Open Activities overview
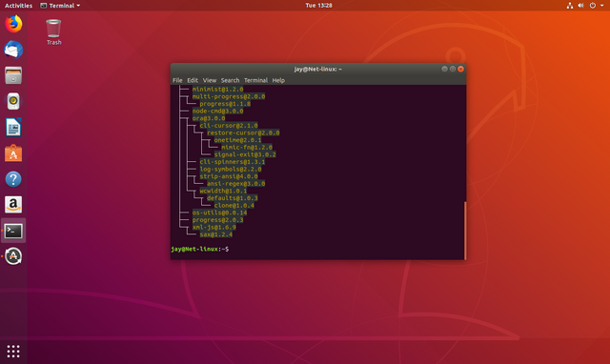Screen dimensions: 610x364 18,6
